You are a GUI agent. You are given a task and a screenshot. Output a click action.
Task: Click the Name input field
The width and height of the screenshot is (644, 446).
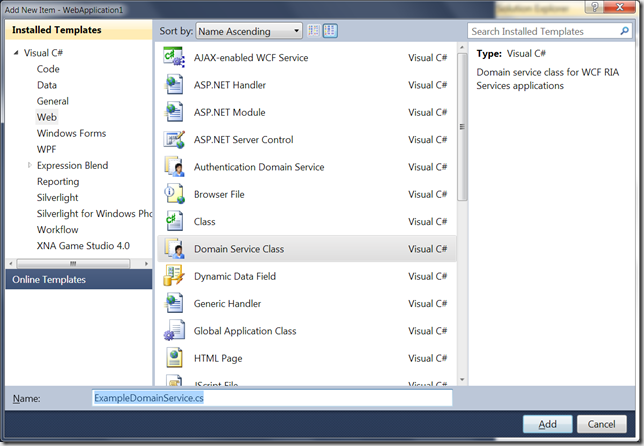tap(272, 398)
